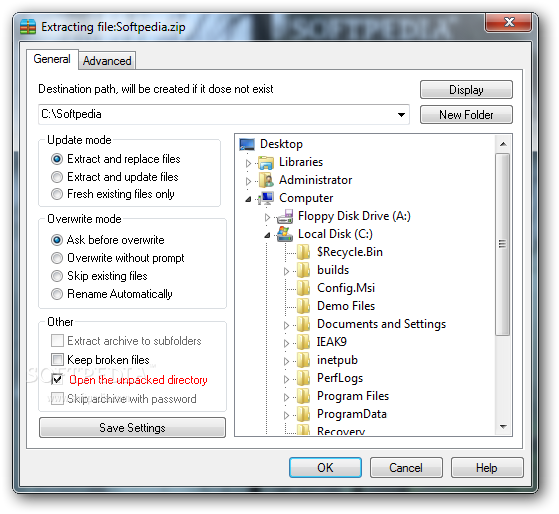The height and width of the screenshot is (514, 559).
Task: Click the tree scrollbar up arrow
Action: click(x=503, y=144)
